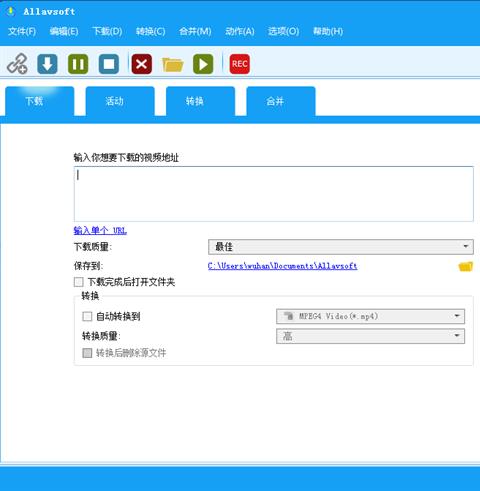Pause download with green pause icon
480x491 pixels.
pos(78,64)
